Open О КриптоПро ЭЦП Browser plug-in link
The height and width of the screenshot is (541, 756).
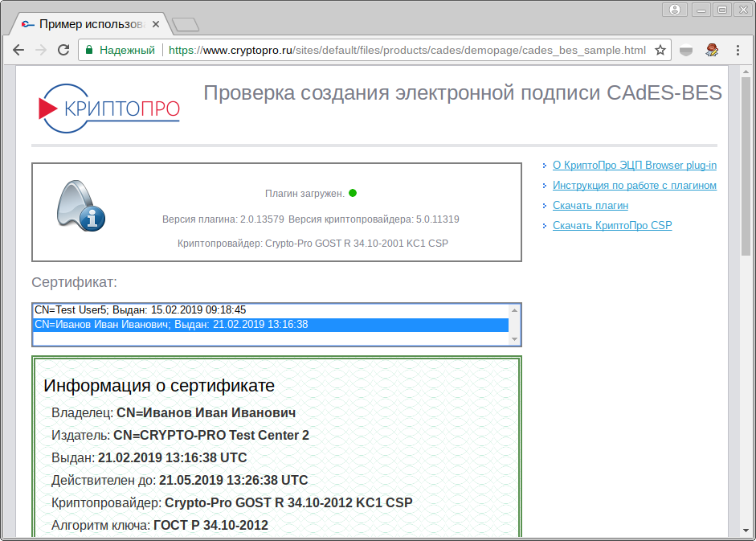coord(635,165)
